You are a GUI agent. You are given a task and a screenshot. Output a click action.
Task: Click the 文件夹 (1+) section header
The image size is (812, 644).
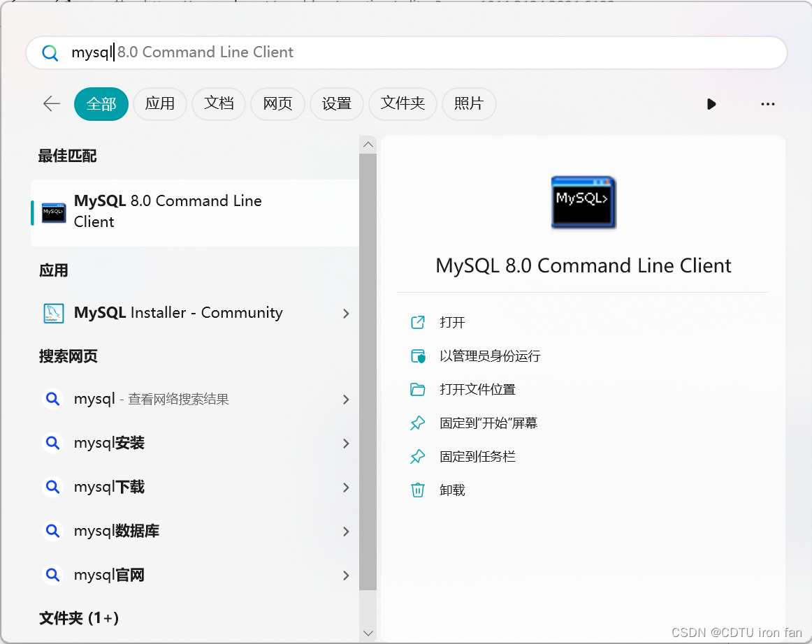click(x=79, y=617)
